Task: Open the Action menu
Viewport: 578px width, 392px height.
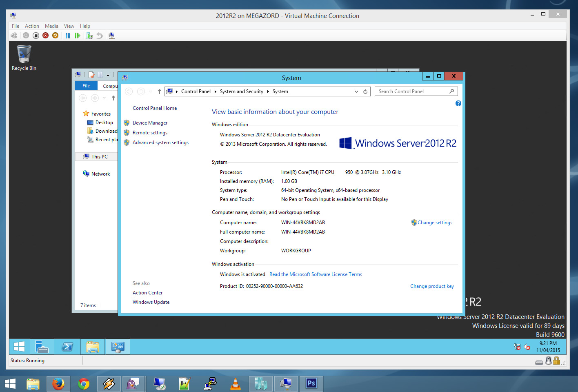Action: (x=32, y=26)
